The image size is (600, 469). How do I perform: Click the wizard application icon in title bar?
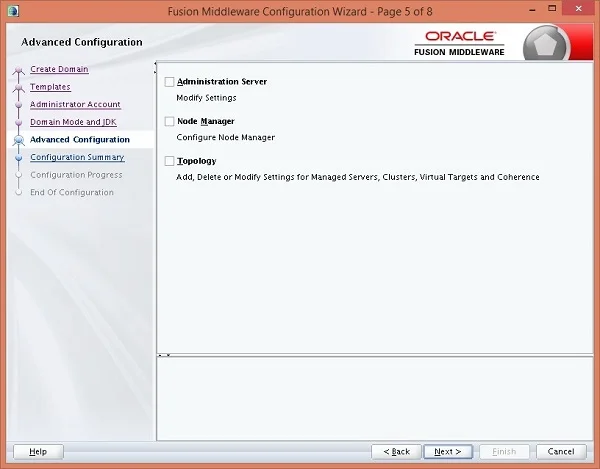[13, 11]
